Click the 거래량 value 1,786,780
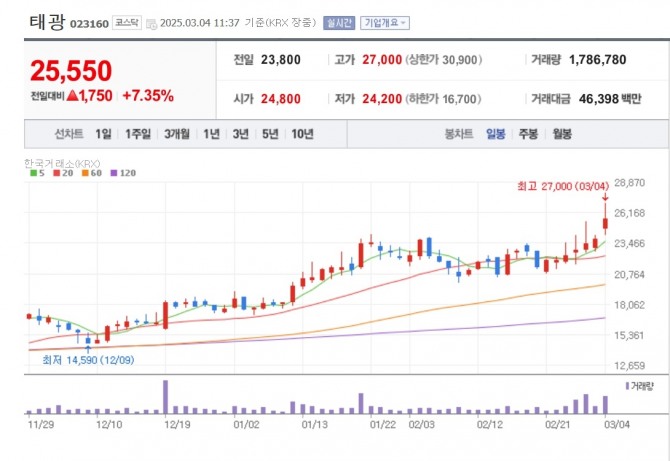This screenshot has height=461, width=670. click(597, 60)
